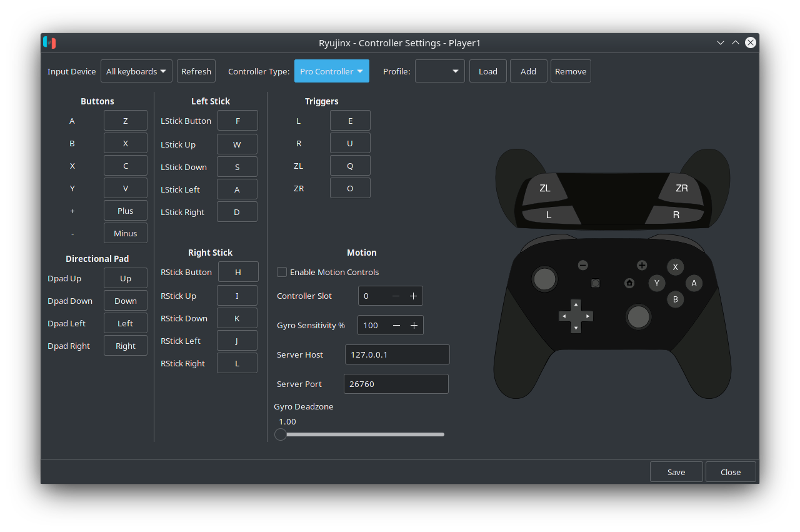The width and height of the screenshot is (800, 532).
Task: Click Refresh to rescan input devices
Action: [x=196, y=71]
